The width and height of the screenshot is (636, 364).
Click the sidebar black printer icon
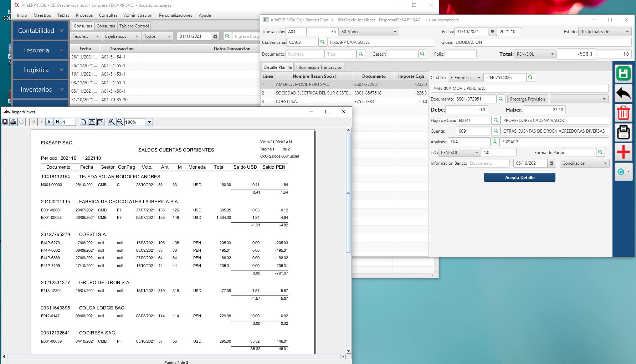point(623,133)
